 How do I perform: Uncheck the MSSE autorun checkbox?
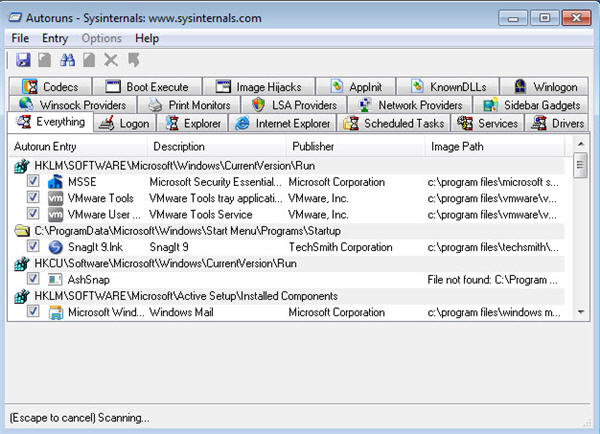coord(33,182)
